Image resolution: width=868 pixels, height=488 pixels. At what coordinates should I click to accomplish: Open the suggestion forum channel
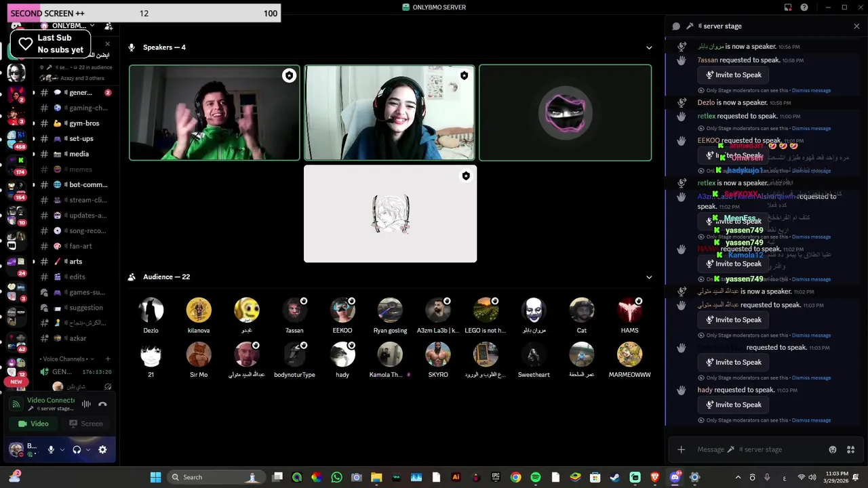(76, 308)
